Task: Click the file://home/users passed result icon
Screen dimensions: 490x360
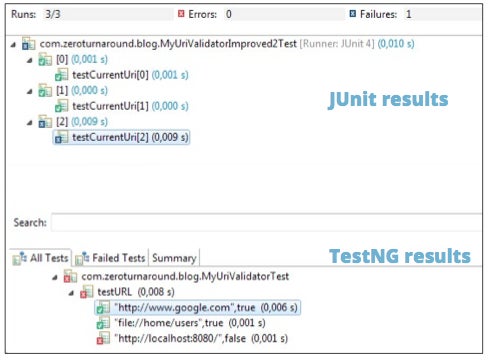Action: click(x=103, y=323)
